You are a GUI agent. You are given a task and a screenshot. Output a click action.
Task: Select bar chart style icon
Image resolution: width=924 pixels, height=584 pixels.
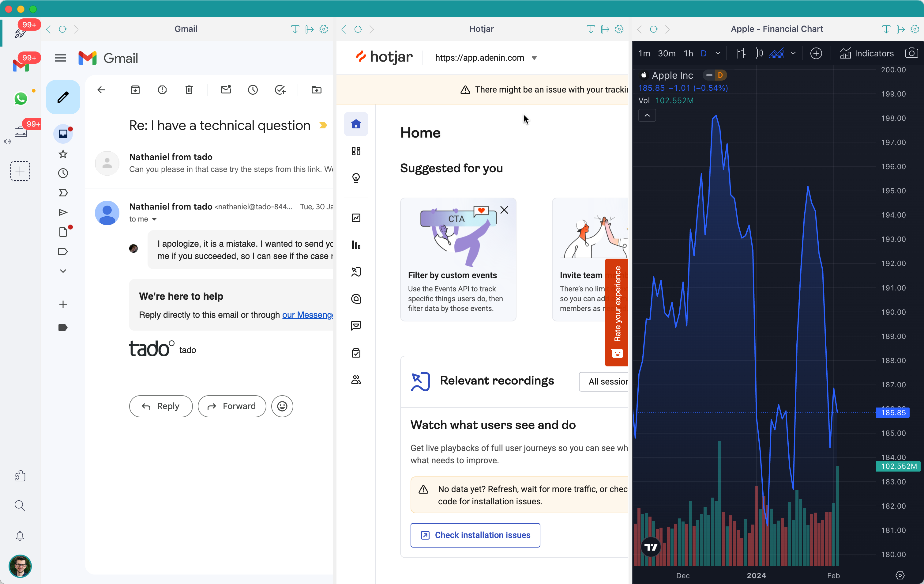[x=740, y=53]
